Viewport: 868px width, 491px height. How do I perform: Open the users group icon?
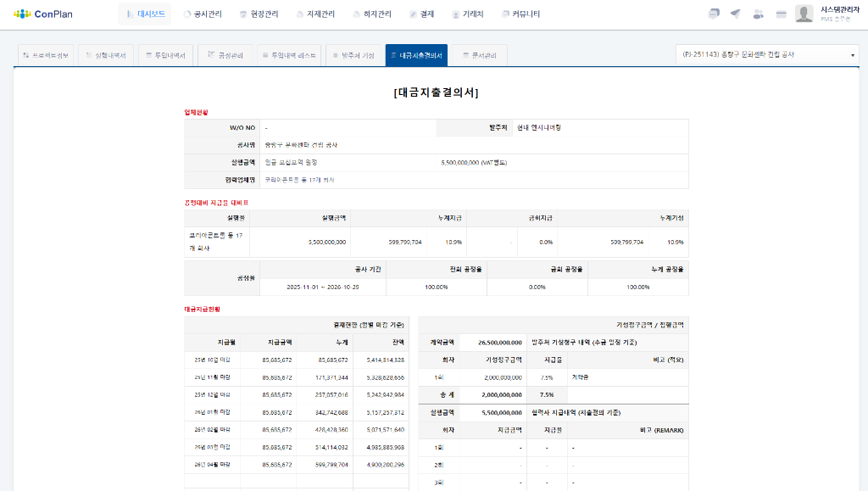(x=758, y=14)
